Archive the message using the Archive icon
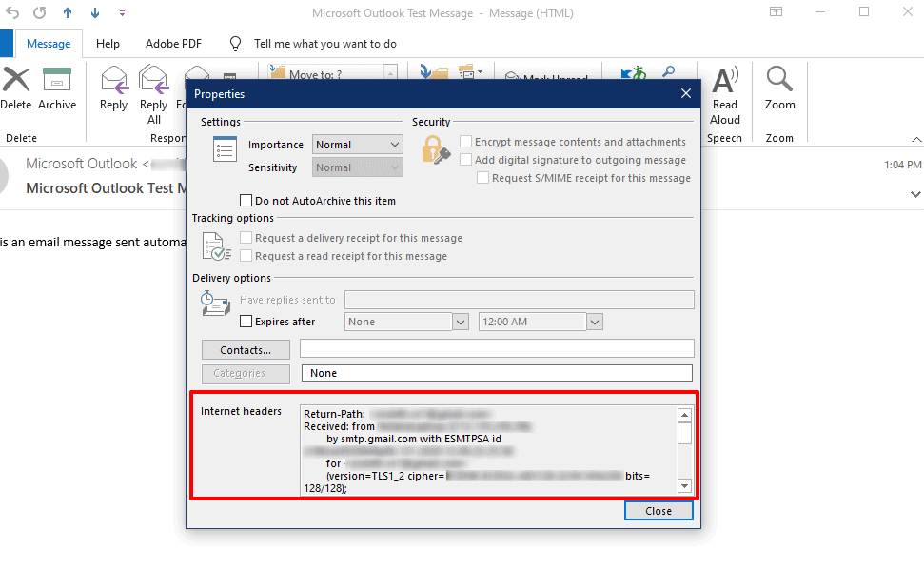The image size is (924, 588). [x=56, y=80]
